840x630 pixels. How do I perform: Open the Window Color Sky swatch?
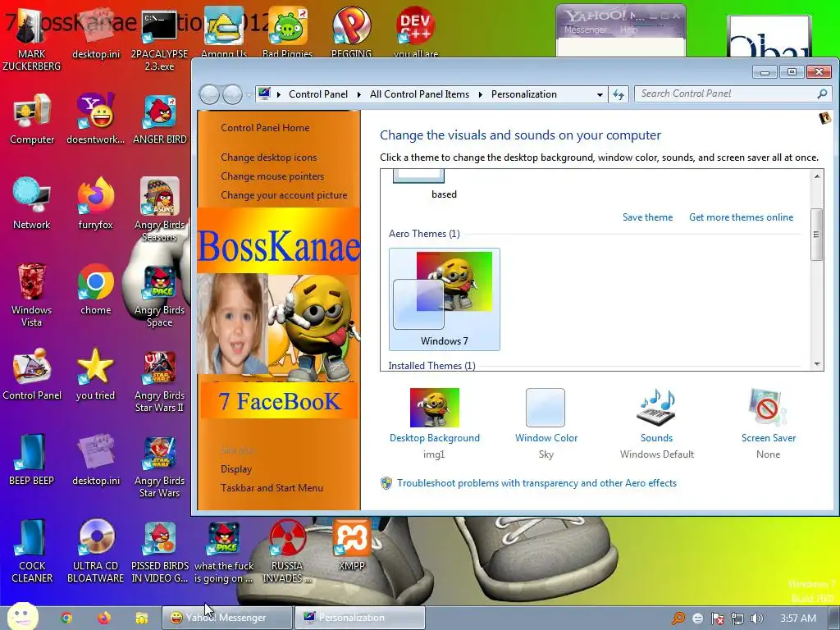546,408
